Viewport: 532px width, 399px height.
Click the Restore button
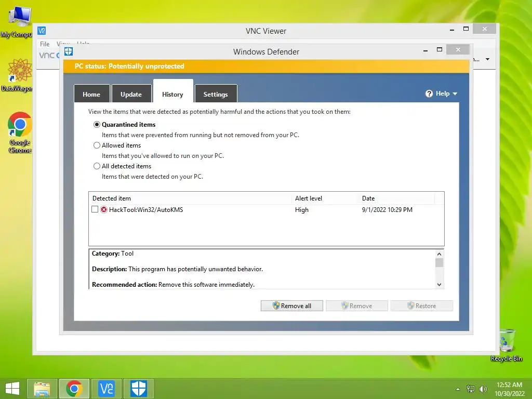click(422, 305)
